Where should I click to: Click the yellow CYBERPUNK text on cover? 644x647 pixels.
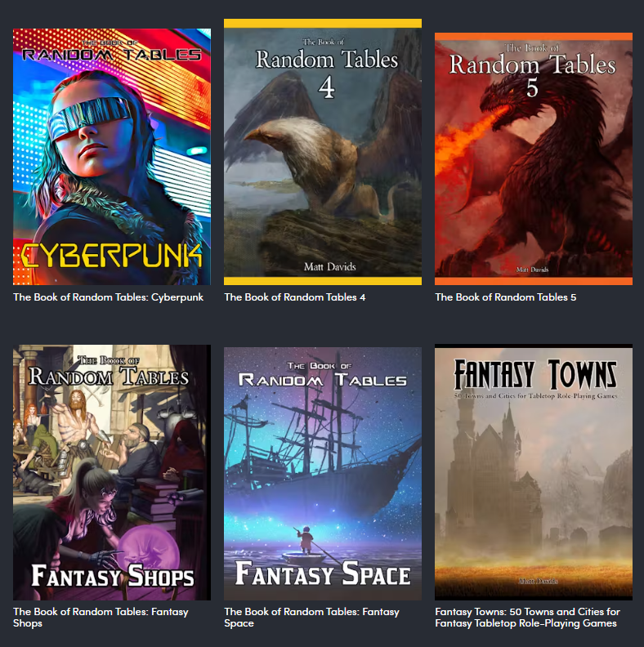pos(111,256)
